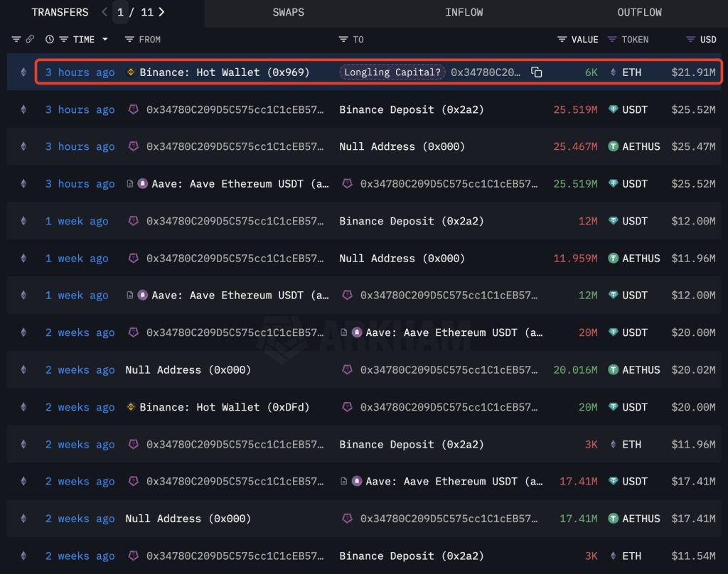Viewport: 728px width, 574px height.
Task: Open the USD column filter
Action: 690,40
